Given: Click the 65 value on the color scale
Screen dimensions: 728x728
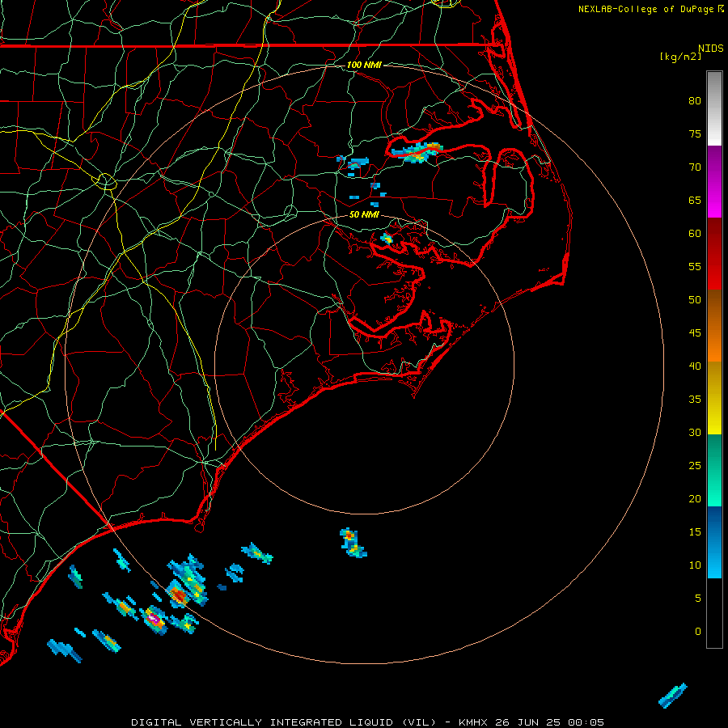Looking at the screenshot, I should [695, 201].
